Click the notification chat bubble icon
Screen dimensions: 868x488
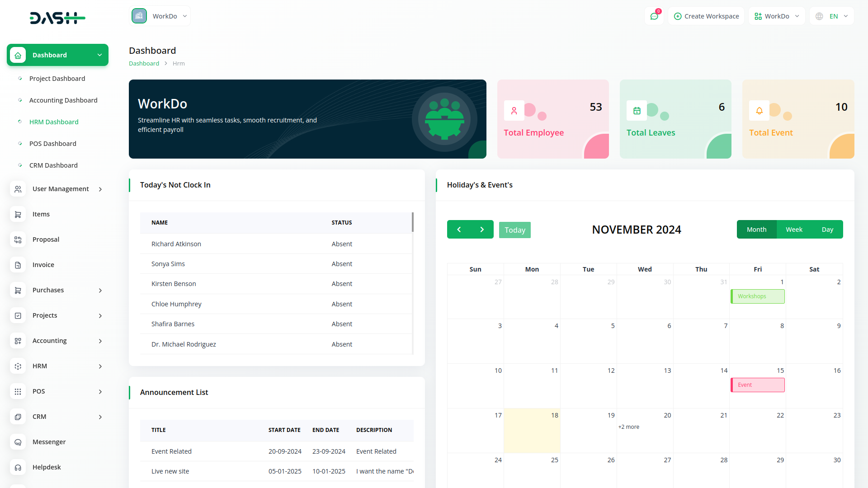[654, 16]
